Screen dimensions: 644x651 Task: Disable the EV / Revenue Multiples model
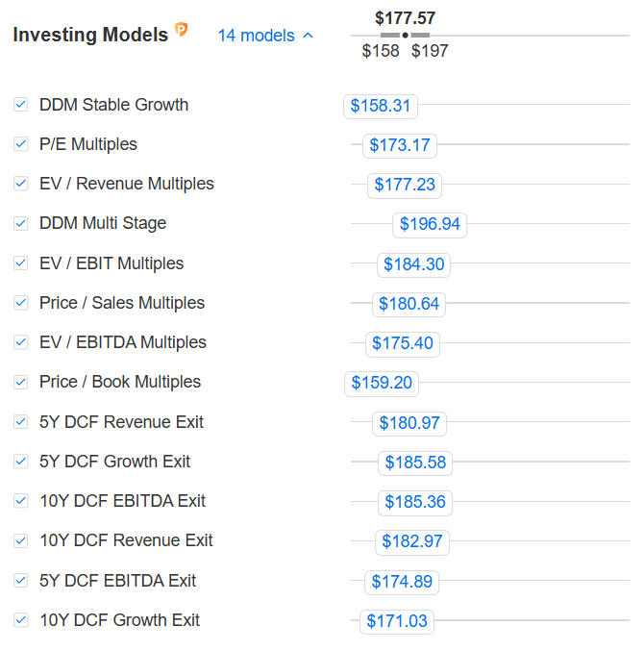tap(21, 184)
